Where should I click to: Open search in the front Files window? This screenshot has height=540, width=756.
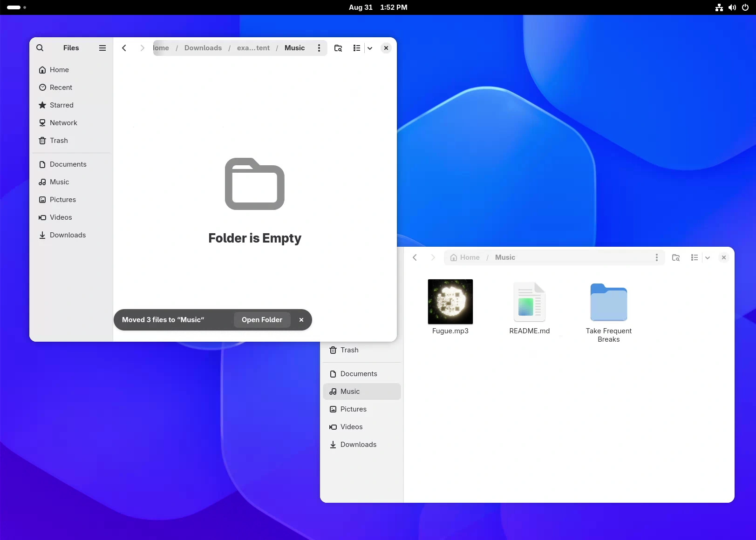[x=40, y=48]
